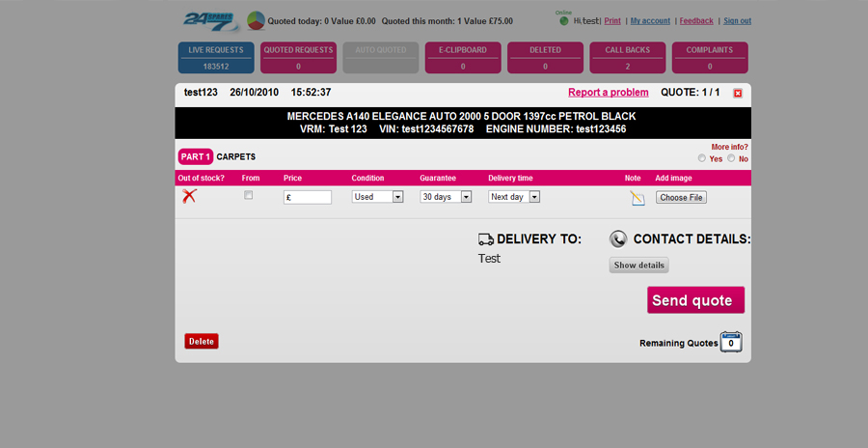The image size is (868, 448).
Task: Click Choose File to add image
Action: [x=682, y=197]
